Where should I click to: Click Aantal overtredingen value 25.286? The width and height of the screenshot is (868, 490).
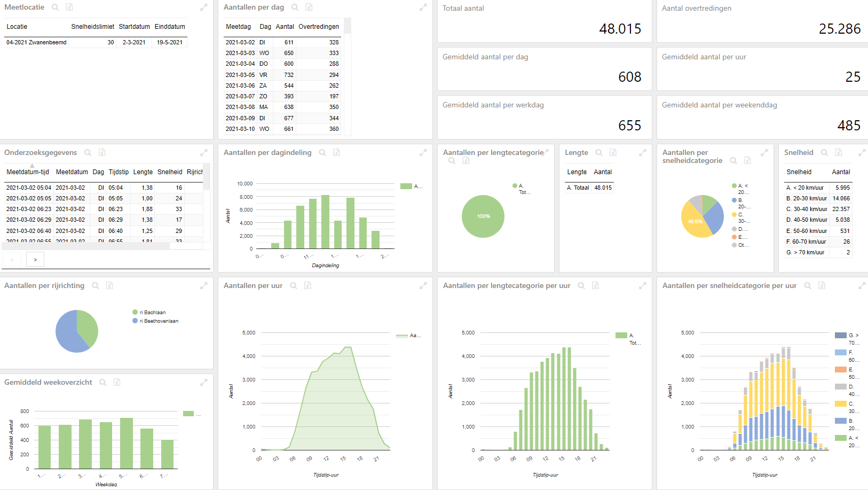pyautogui.click(x=840, y=29)
